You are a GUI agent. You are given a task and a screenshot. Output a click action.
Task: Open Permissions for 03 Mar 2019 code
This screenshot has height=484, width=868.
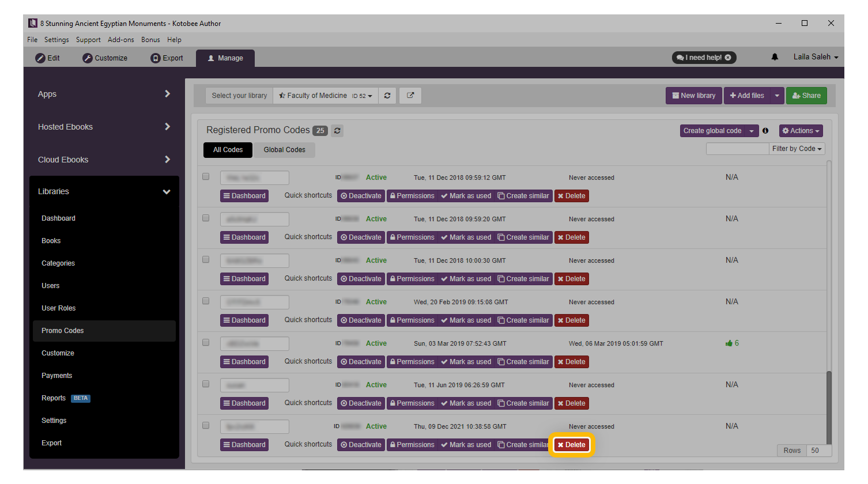412,362
